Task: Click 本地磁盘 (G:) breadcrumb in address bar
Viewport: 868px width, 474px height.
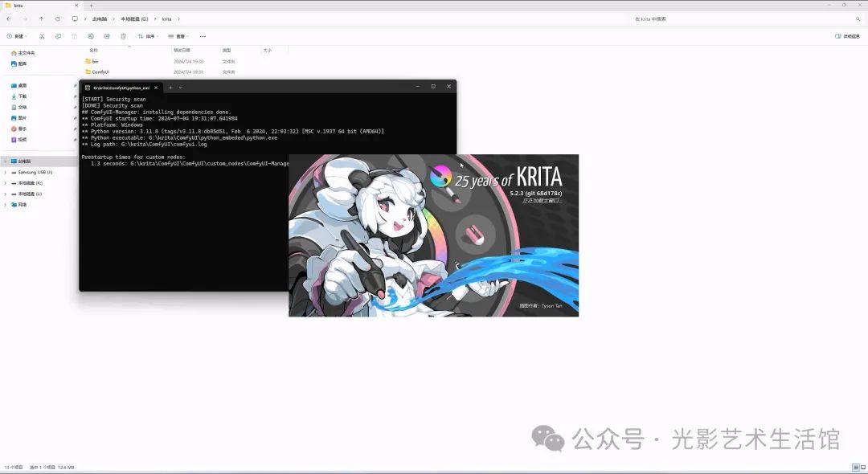Action: (134, 18)
